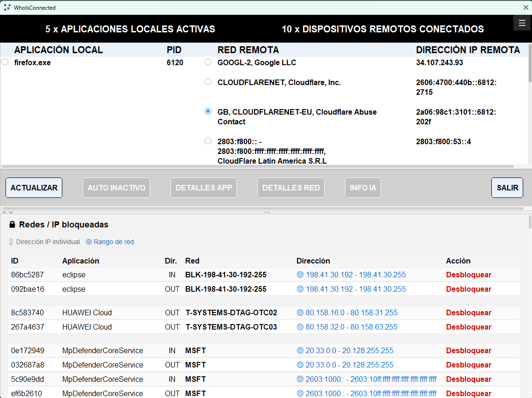The height and width of the screenshot is (398, 532).
Task: Click globe icon in row 032687a8
Action: (300, 365)
